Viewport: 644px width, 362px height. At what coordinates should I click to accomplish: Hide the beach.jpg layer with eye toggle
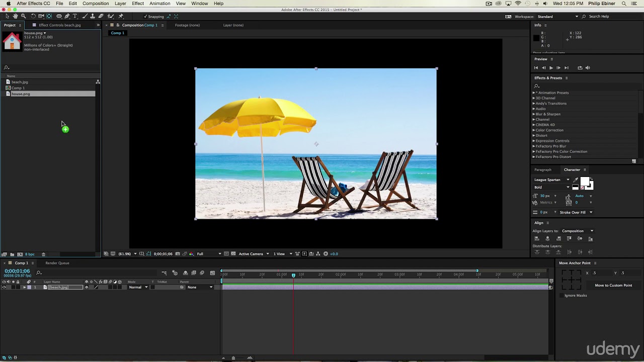pos(4,287)
